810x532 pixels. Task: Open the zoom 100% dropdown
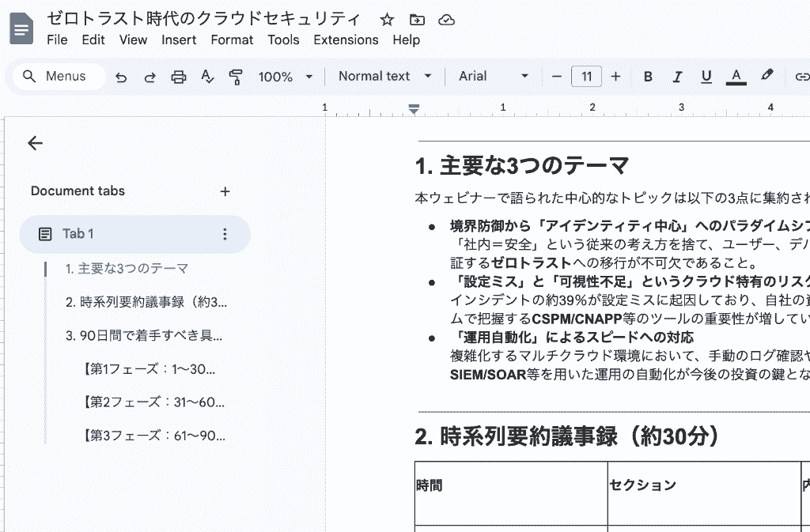285,77
